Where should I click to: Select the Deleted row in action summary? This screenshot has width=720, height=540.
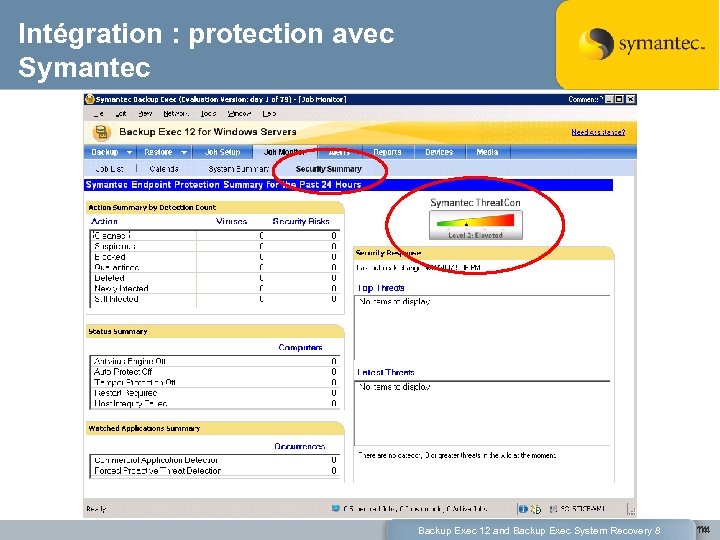[x=215, y=278]
